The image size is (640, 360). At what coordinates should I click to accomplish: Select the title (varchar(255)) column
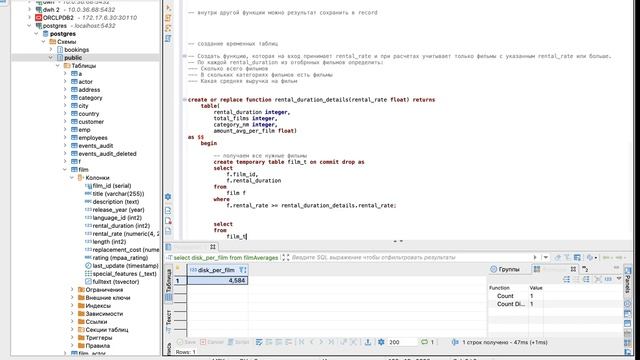pos(115,193)
